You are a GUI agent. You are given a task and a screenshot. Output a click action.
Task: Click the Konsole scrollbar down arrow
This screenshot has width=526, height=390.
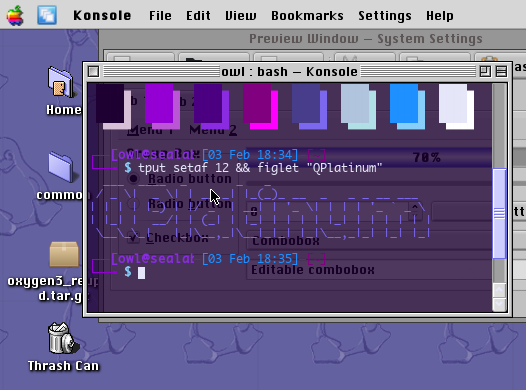click(499, 304)
